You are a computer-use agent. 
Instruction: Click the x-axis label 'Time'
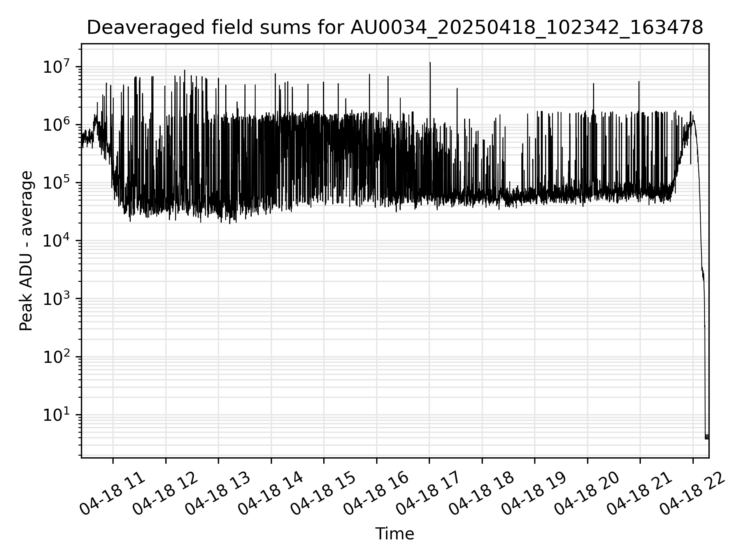395,534
